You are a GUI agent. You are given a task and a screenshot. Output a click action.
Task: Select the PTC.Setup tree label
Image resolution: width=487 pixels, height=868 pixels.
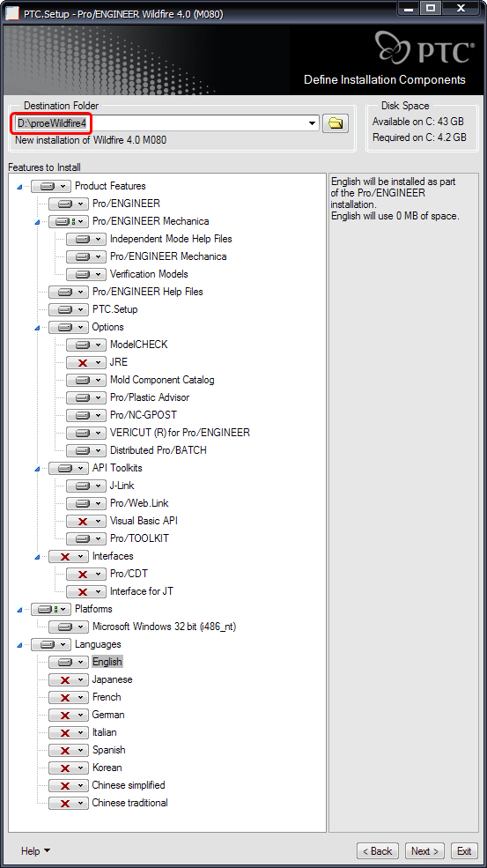coord(115,309)
